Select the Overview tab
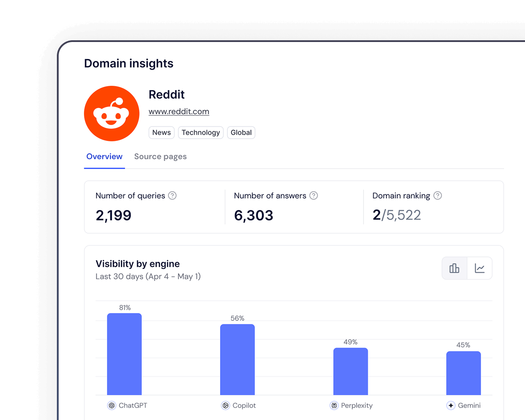 (x=105, y=157)
